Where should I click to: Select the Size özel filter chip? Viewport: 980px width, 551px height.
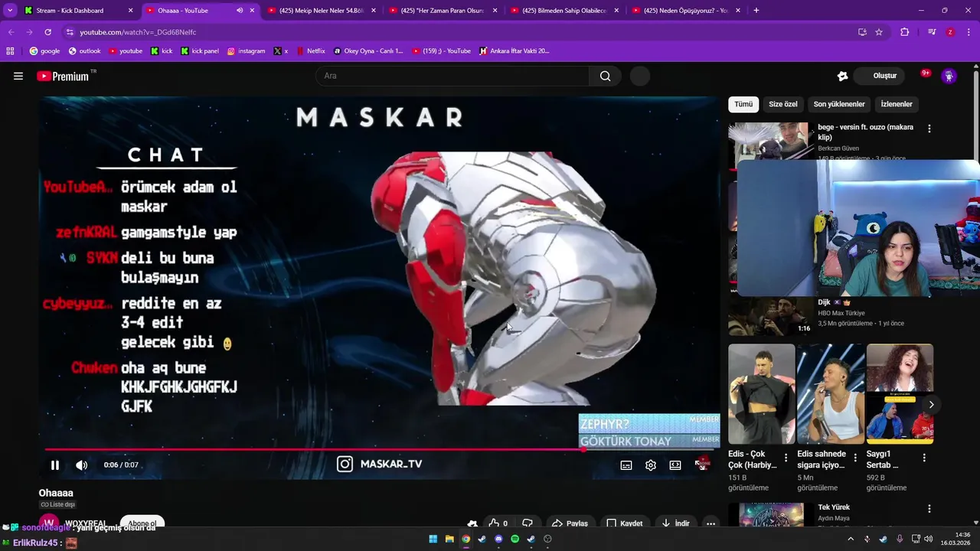point(783,104)
